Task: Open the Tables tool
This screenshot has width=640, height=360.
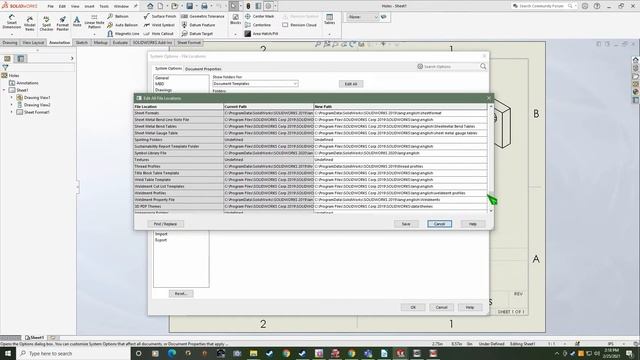Action: click(x=329, y=19)
